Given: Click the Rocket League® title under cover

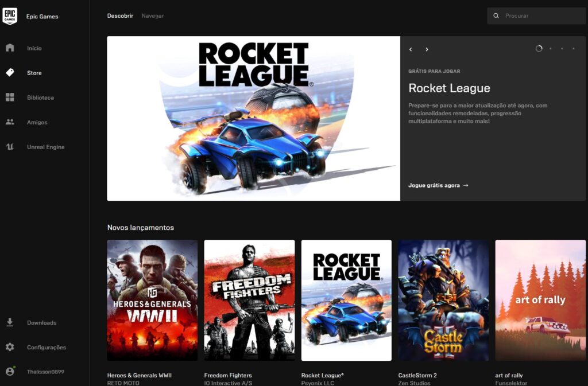Looking at the screenshot, I should pyautogui.click(x=323, y=375).
